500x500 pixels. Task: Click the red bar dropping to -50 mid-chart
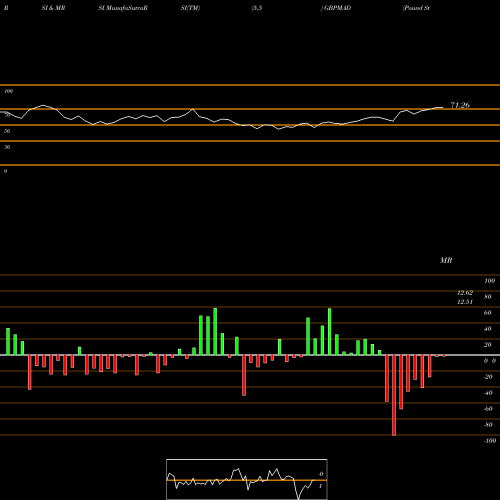point(244,375)
